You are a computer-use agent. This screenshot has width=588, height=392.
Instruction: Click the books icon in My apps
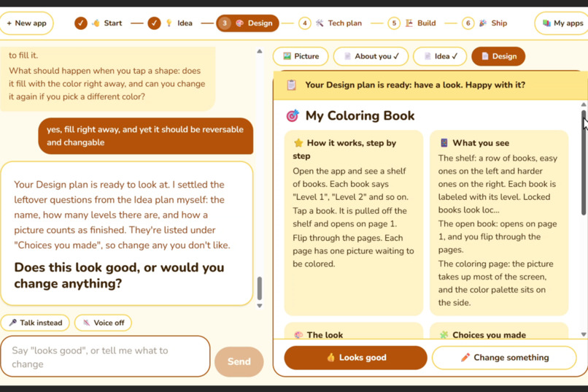(546, 23)
